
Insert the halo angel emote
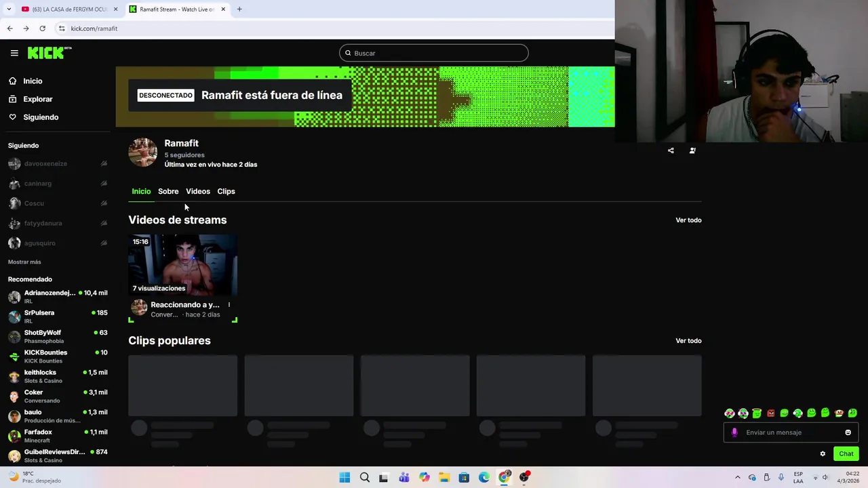coord(757,413)
